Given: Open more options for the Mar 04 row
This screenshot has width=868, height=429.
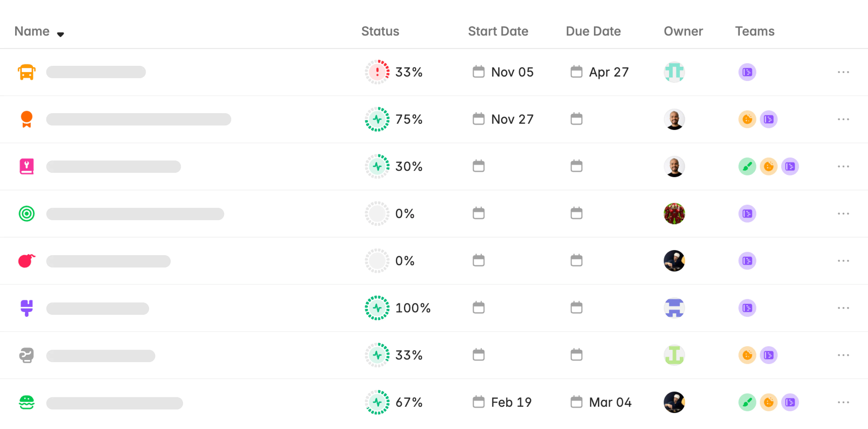Looking at the screenshot, I should pyautogui.click(x=843, y=402).
